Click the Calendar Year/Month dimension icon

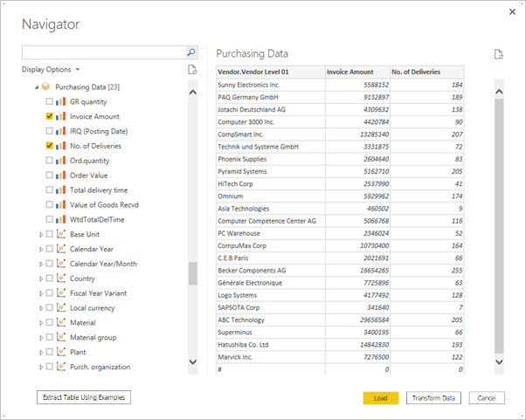pos(60,264)
